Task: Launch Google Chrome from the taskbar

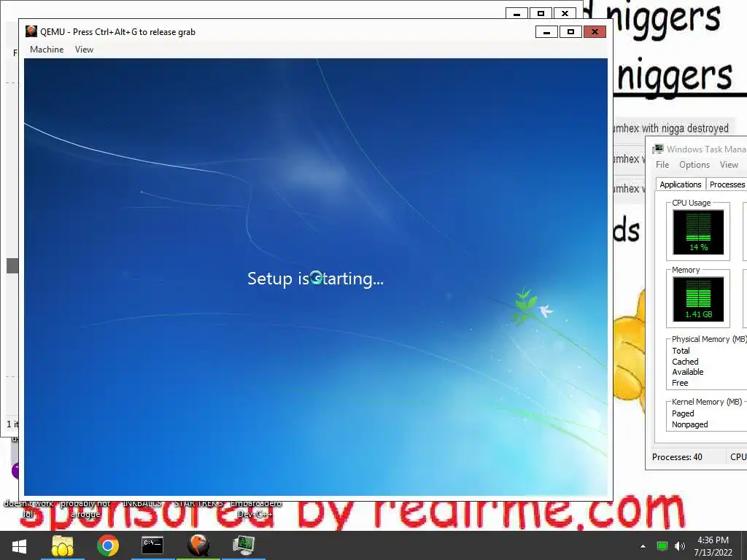Action: (x=108, y=545)
